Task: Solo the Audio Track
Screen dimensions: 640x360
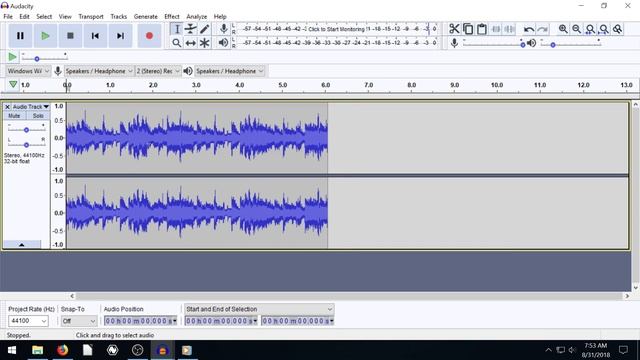Action: (38, 116)
